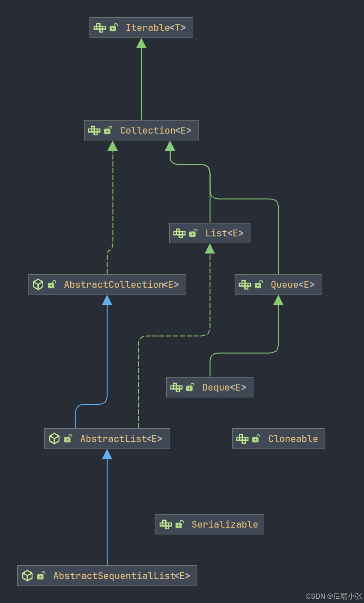Select the AbstractCollection<E> label text
This screenshot has width=364, height=603.
click(x=122, y=284)
